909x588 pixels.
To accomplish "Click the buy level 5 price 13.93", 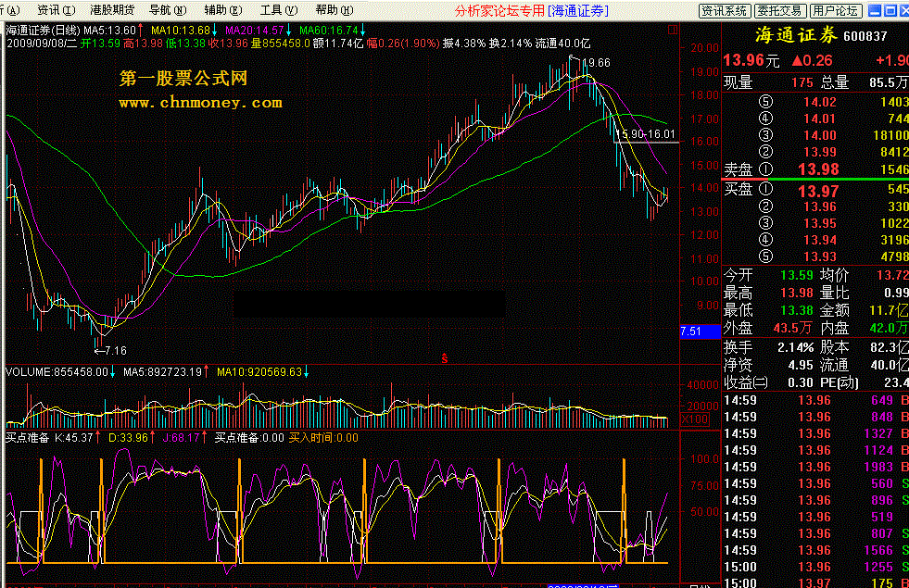I will point(820,256).
